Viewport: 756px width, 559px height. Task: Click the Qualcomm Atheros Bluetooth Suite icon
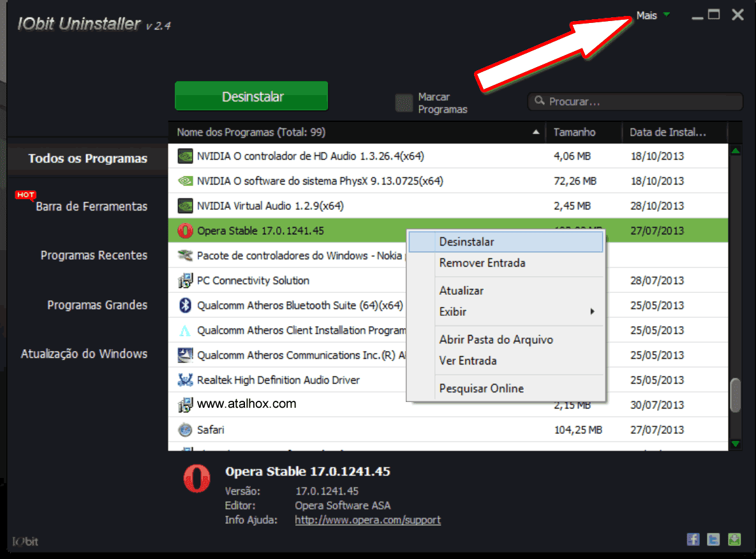pos(184,305)
